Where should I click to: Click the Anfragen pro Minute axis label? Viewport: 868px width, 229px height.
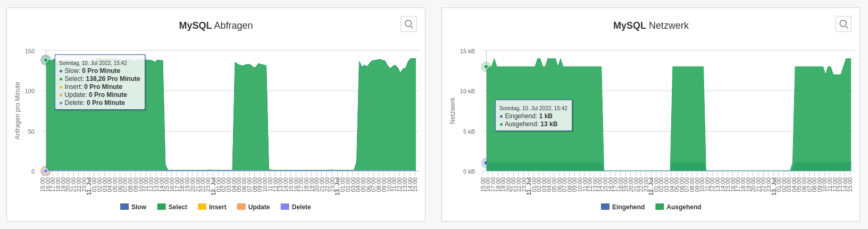click(18, 111)
